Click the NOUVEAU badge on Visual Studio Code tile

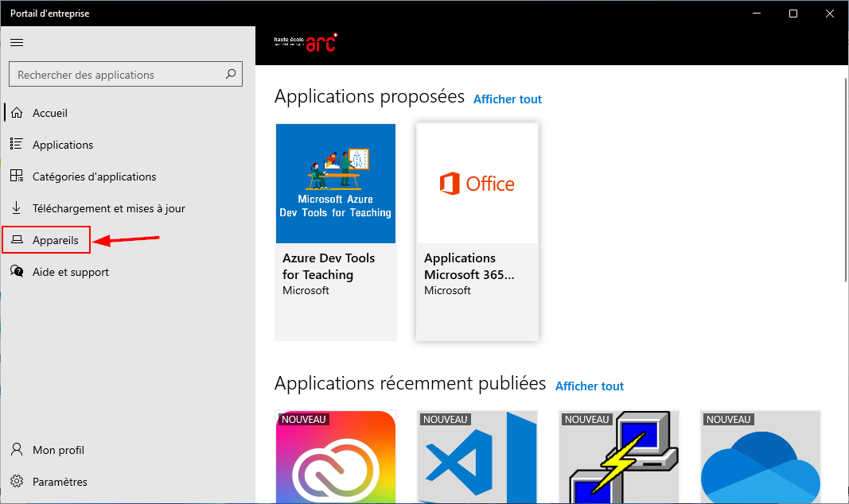click(445, 419)
